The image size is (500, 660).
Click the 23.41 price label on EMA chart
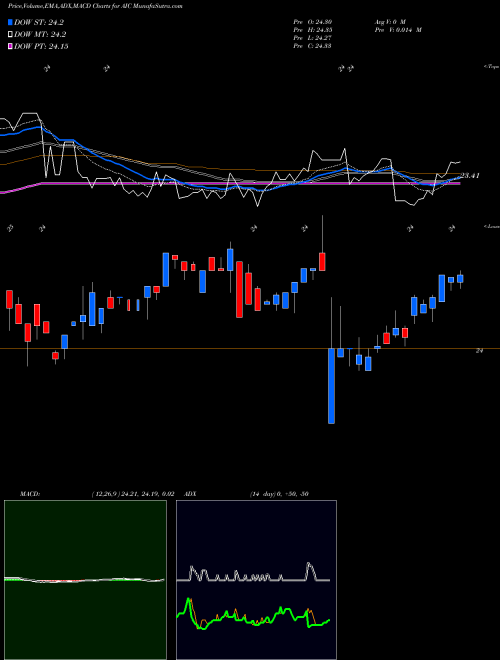[470, 176]
